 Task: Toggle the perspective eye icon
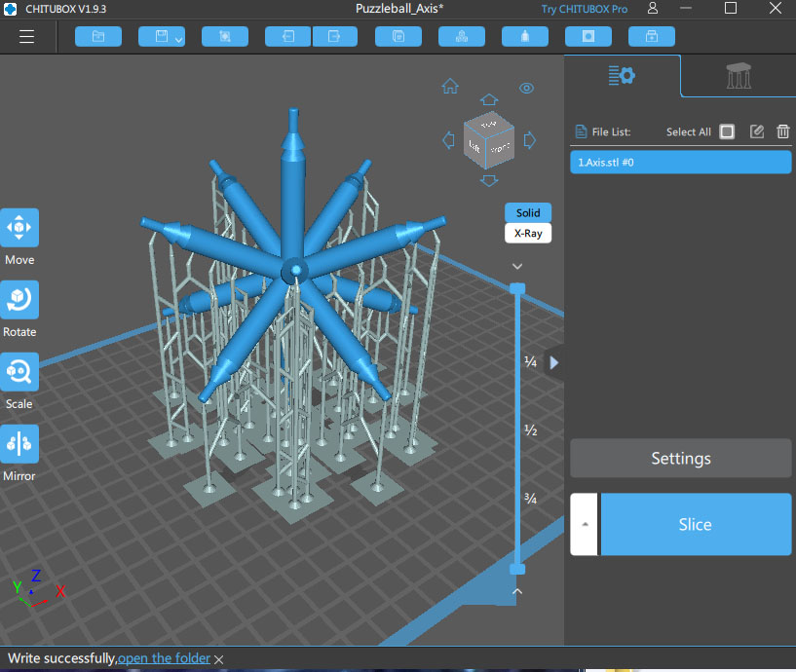click(x=526, y=88)
